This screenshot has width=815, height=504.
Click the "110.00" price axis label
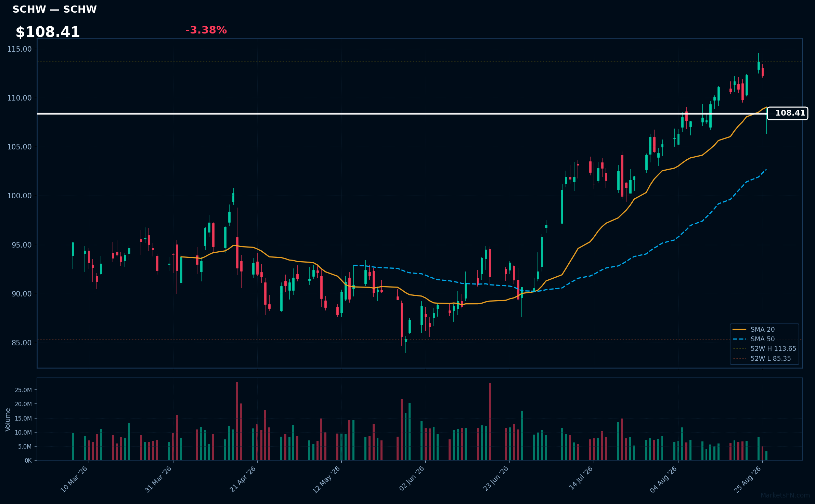20,98
